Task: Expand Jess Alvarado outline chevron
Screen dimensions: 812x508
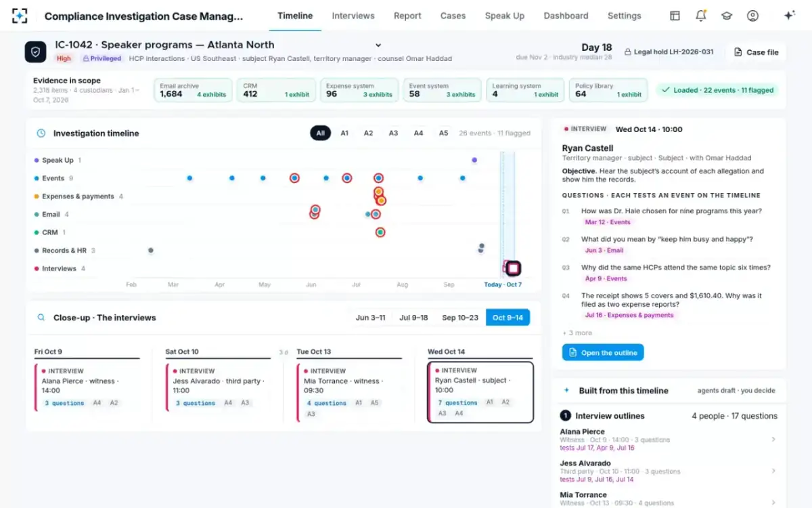Action: coord(773,471)
